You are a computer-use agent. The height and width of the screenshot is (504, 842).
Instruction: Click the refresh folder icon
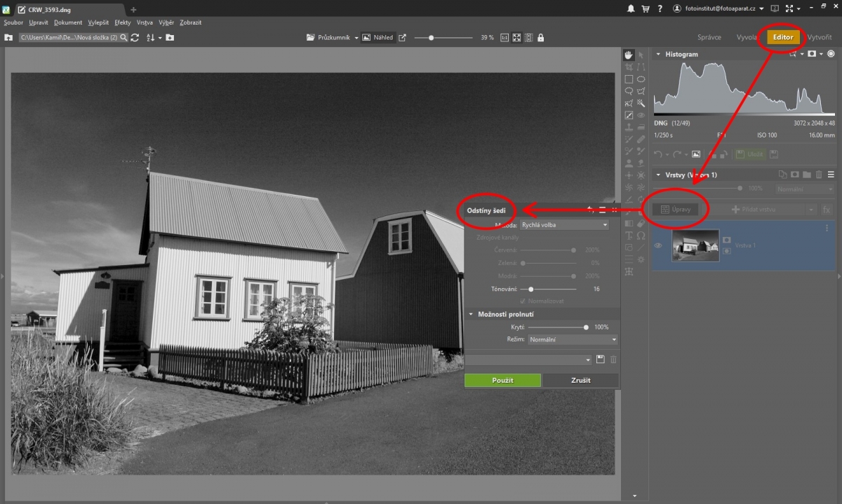(135, 37)
